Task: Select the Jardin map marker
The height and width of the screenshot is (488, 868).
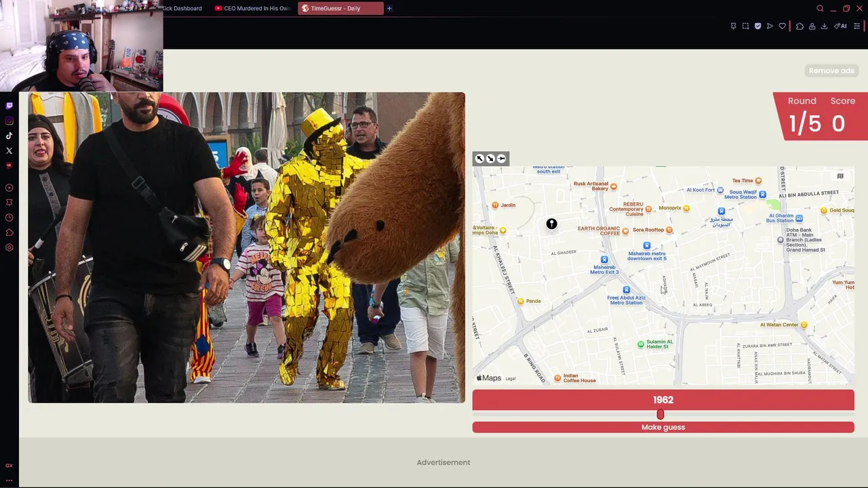Action: coord(495,205)
